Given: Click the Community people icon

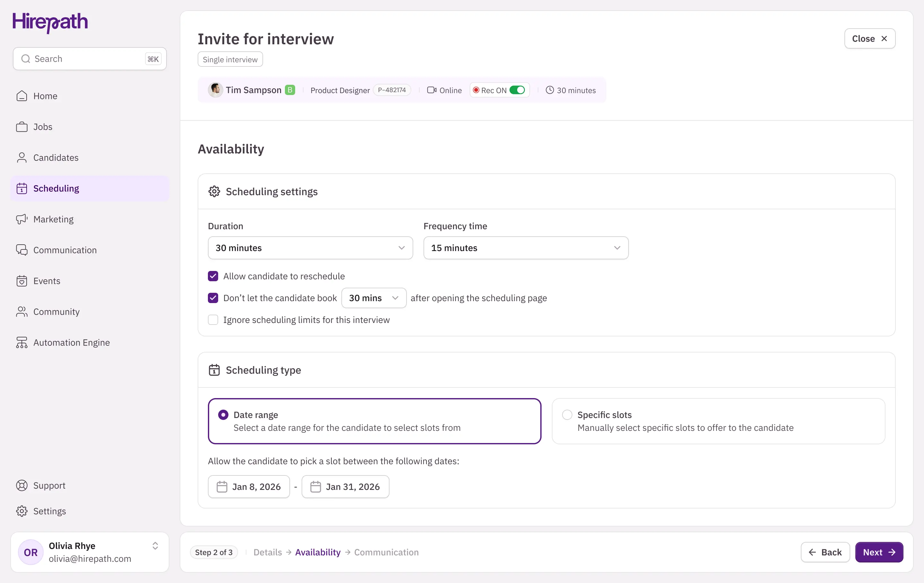Looking at the screenshot, I should click(x=22, y=312).
